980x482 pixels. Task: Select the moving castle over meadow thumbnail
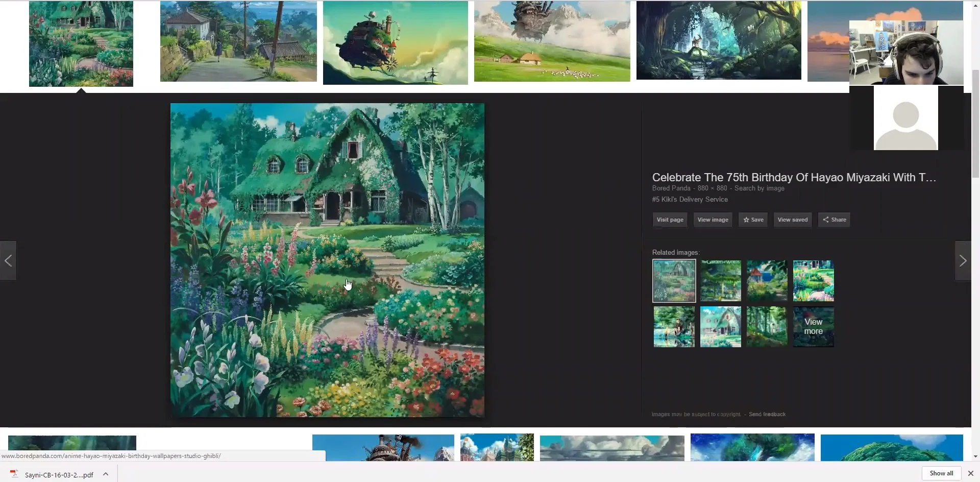pos(552,41)
